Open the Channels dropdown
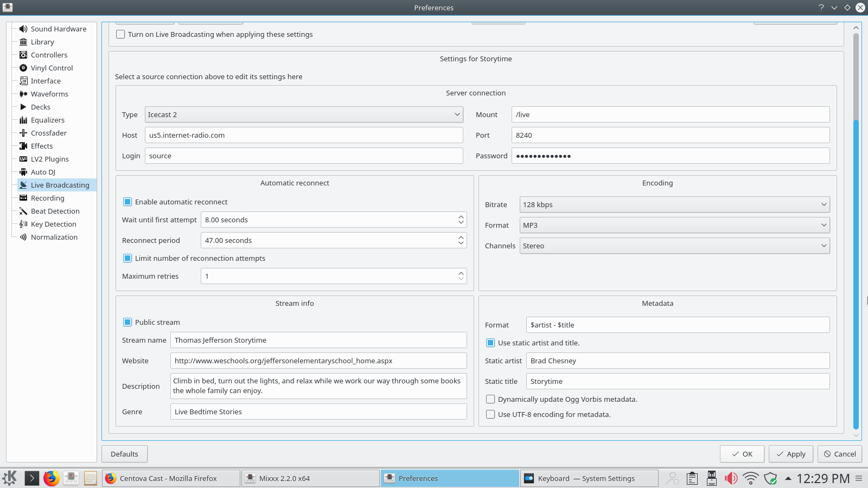Viewport: 868px width, 488px height. pos(674,246)
